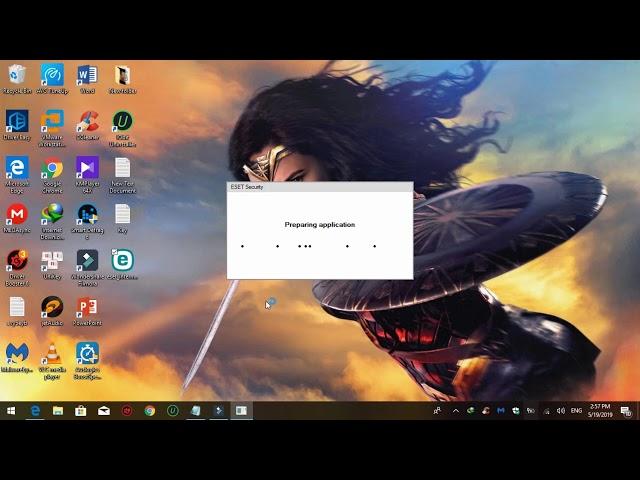Click the "Preparing application" message text
This screenshot has width=640, height=480.
click(320, 224)
